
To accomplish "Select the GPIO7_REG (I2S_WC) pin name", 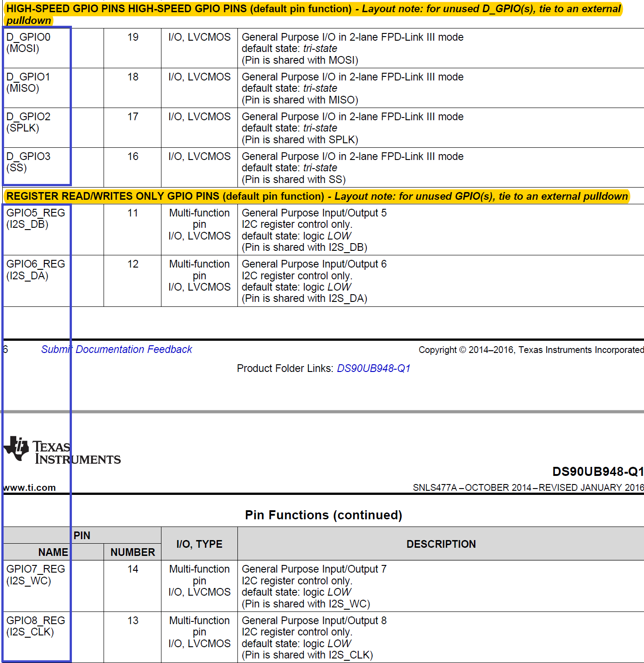I will (36, 575).
